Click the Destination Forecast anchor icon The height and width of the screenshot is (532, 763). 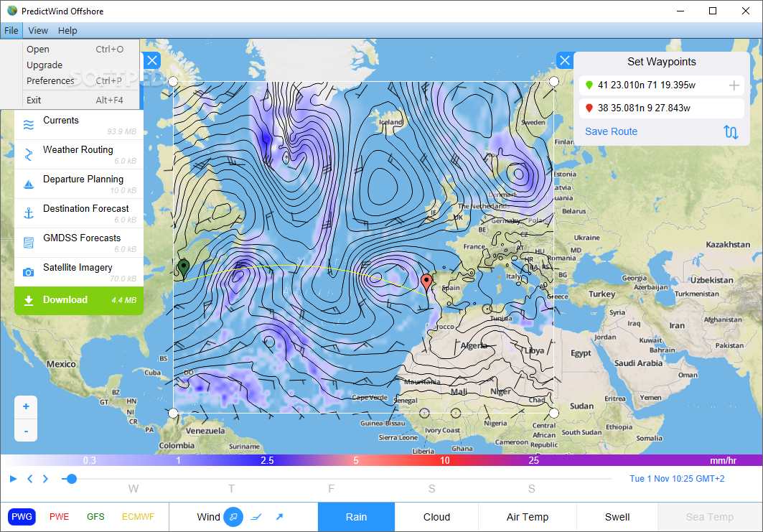click(x=29, y=213)
